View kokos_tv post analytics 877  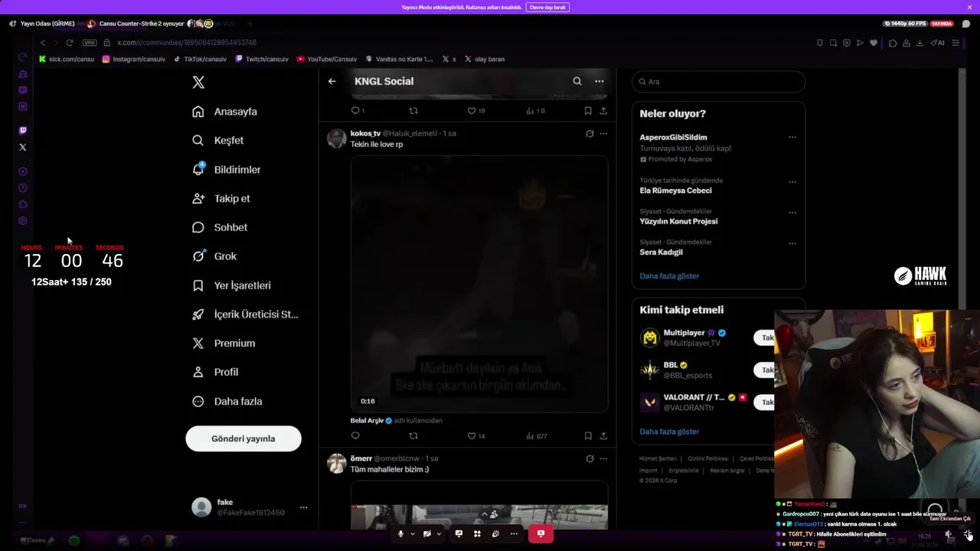[x=537, y=436]
